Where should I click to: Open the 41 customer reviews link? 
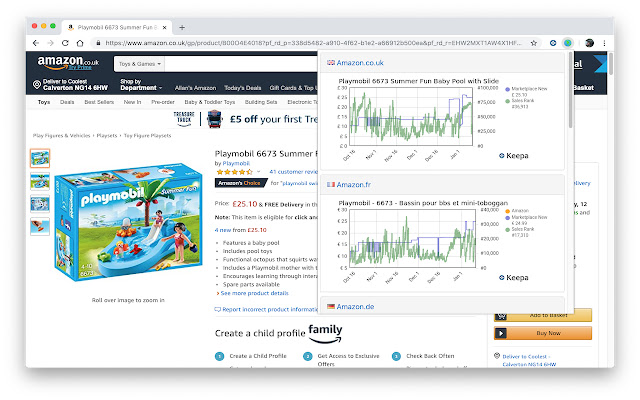click(x=293, y=172)
